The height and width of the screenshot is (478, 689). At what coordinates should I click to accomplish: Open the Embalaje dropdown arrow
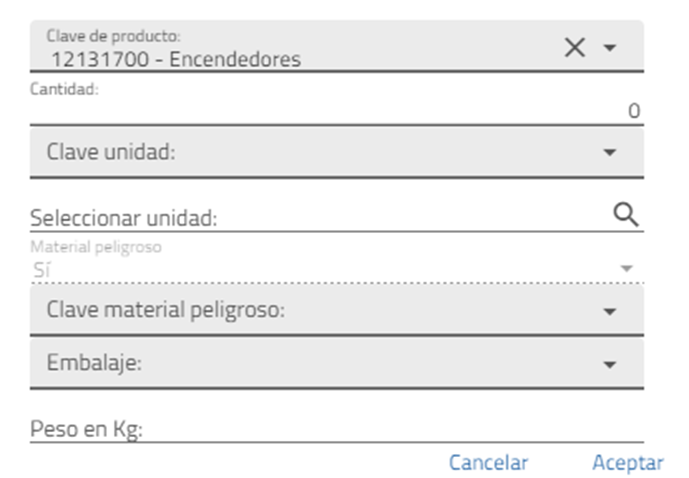pos(610,364)
